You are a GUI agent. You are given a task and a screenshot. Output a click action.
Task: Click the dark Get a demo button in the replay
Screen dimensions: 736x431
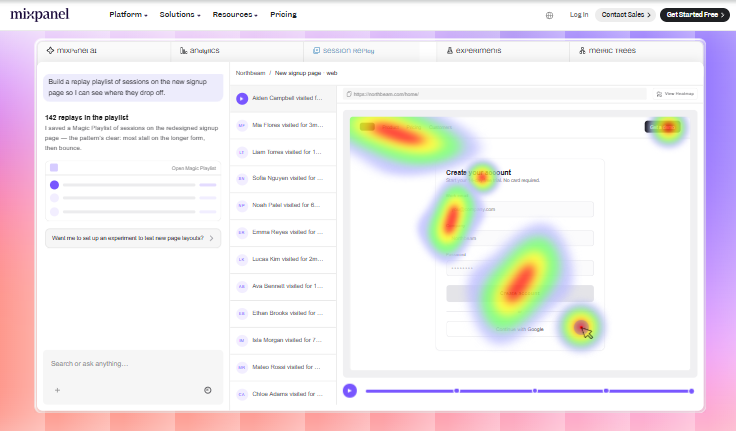[x=662, y=127]
